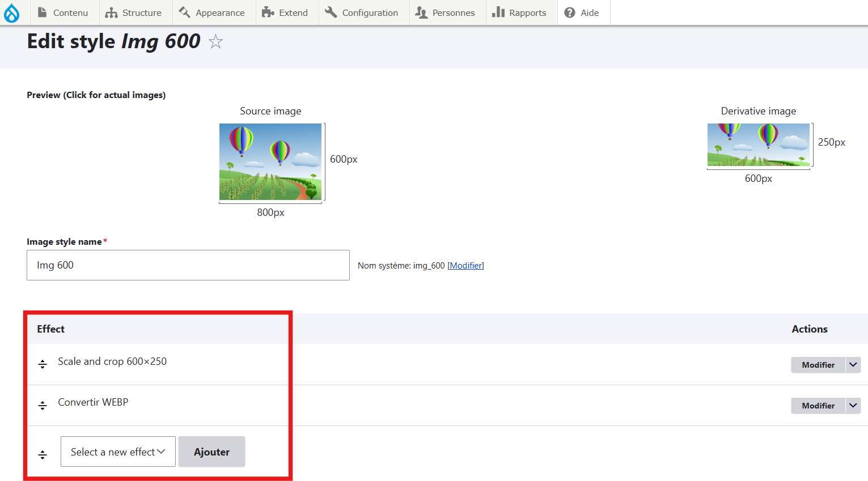868x481 pixels.
Task: Select the Personnes people icon
Action: (x=421, y=12)
